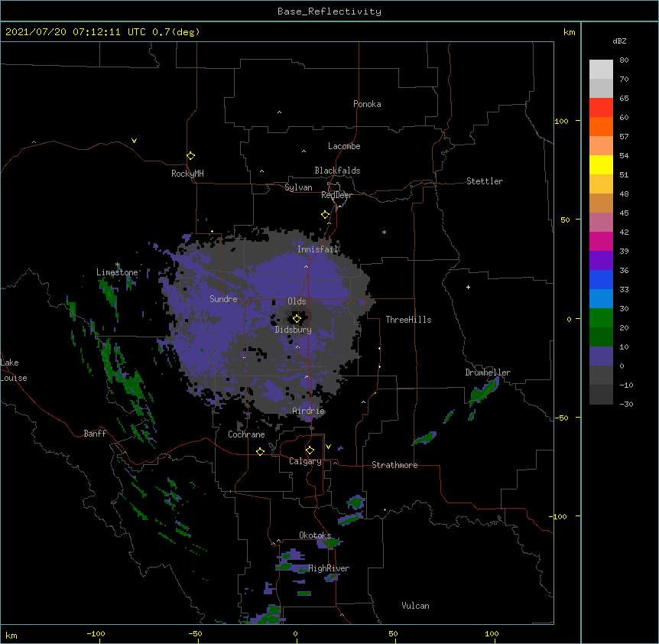Click the Strathmore label
The image size is (659, 644).
(x=394, y=465)
